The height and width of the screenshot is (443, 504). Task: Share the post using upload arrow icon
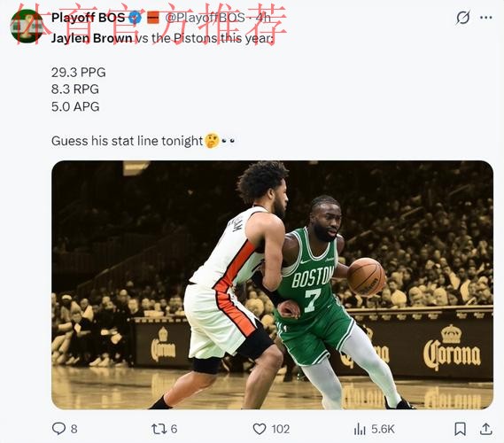coord(486,429)
